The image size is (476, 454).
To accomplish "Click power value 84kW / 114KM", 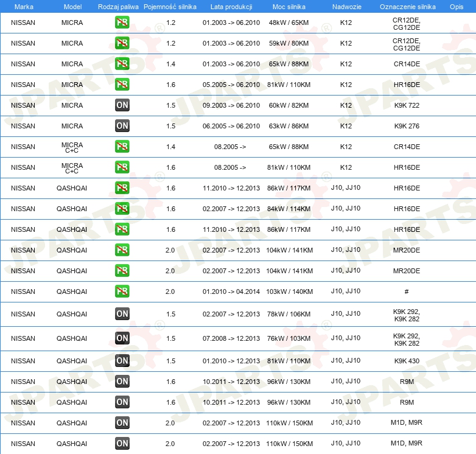I will point(289,209).
